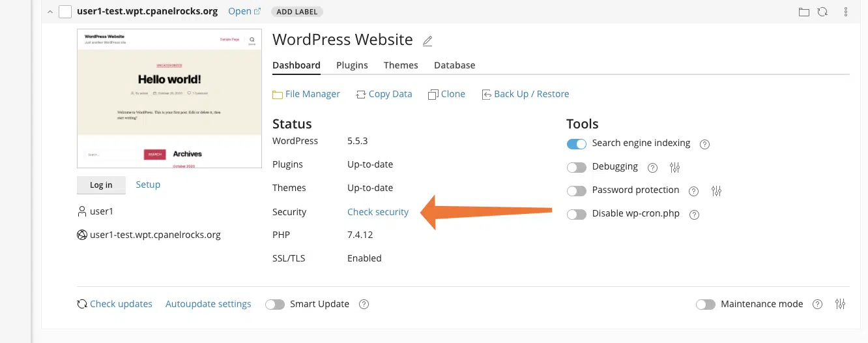Open Back Up / Restore
The width and height of the screenshot is (868, 343).
point(525,94)
